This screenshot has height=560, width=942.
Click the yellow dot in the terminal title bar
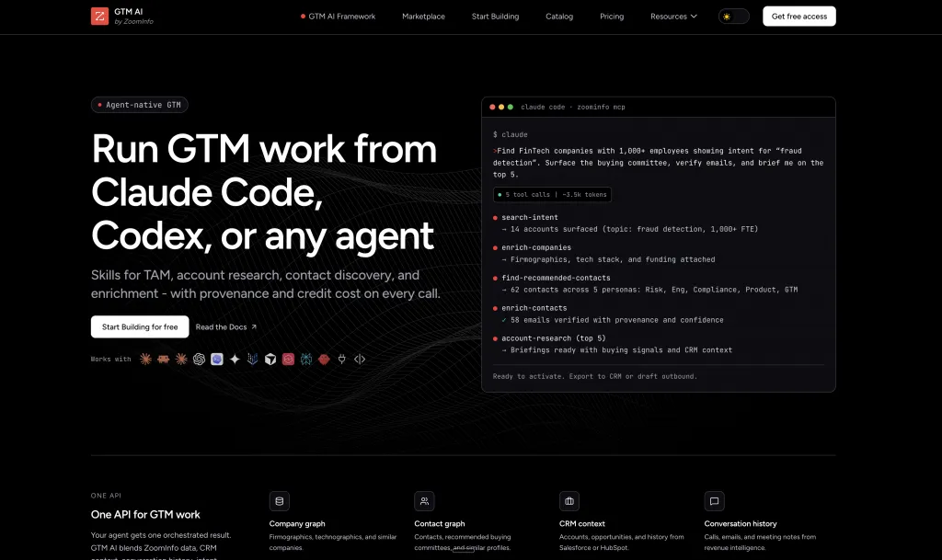501,107
